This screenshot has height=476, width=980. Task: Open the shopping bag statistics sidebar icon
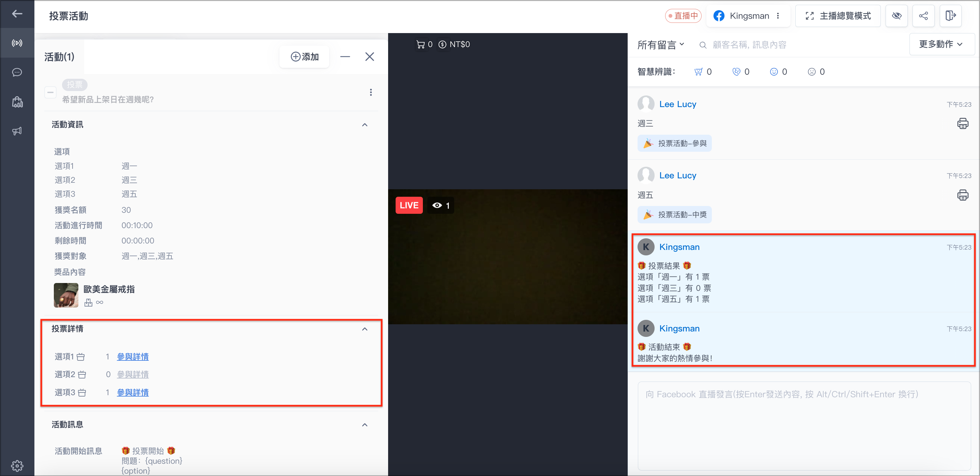point(17,102)
